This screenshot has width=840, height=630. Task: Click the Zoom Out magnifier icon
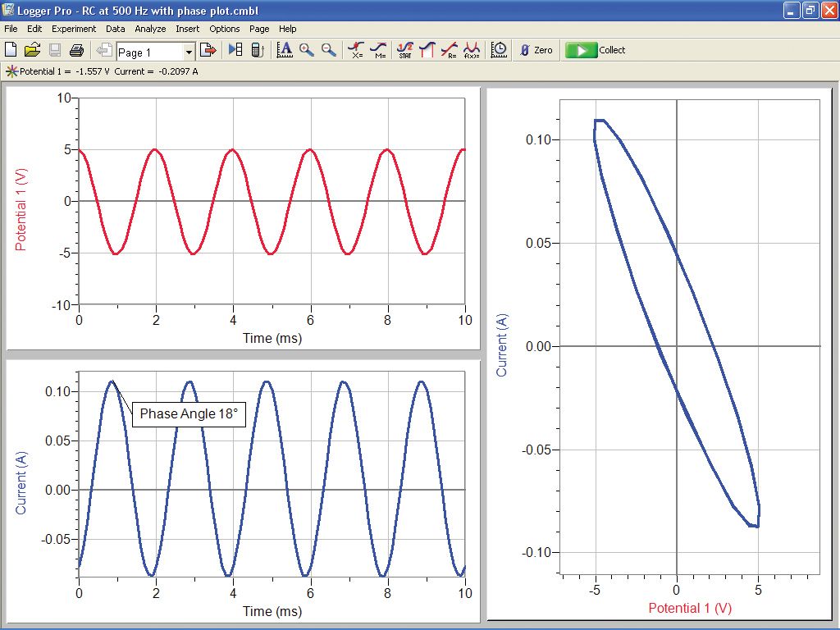point(326,49)
